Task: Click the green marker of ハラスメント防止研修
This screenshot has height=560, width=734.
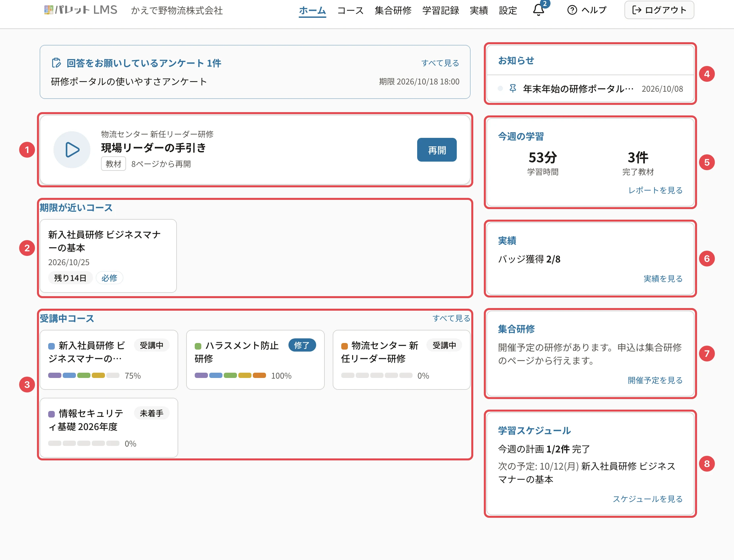Action: [x=198, y=346]
